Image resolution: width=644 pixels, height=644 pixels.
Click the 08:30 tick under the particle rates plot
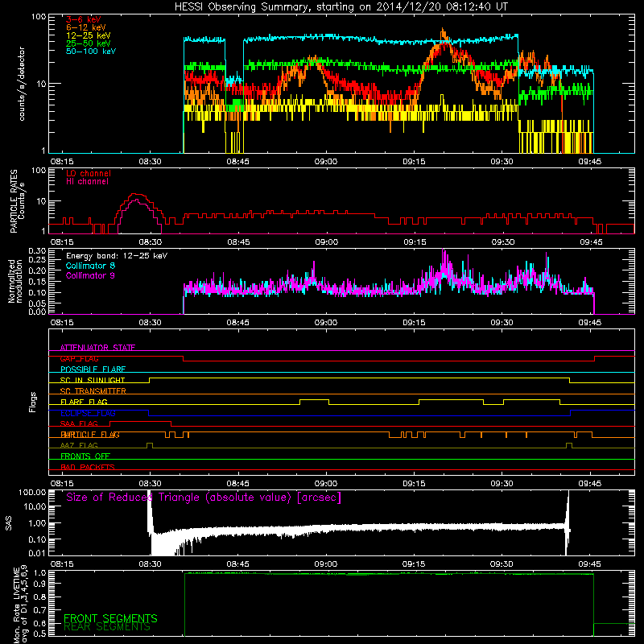(x=150, y=242)
